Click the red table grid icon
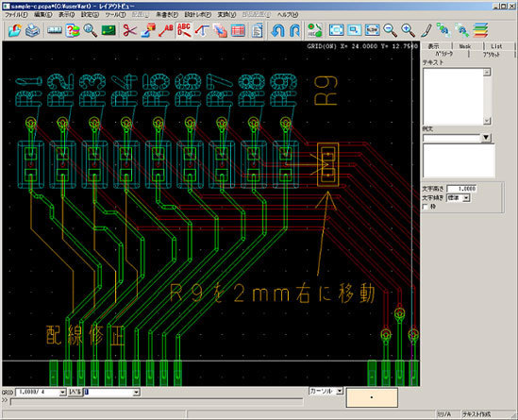 coord(238,30)
